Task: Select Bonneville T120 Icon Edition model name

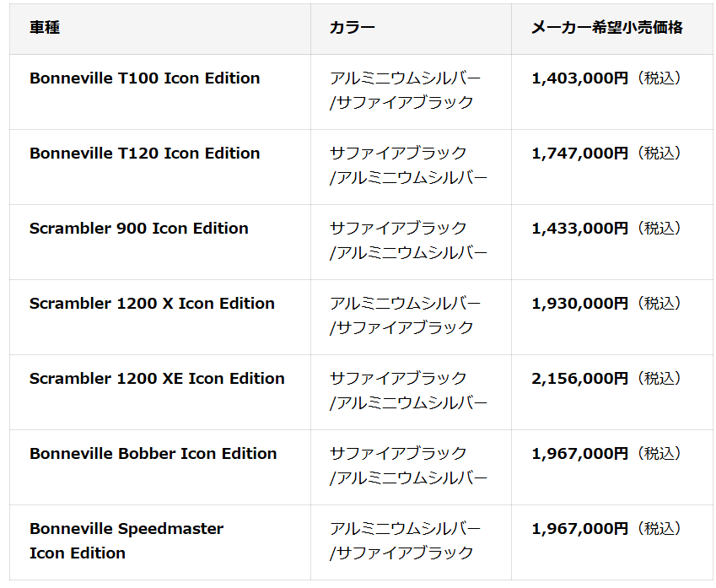Action: click(x=145, y=154)
